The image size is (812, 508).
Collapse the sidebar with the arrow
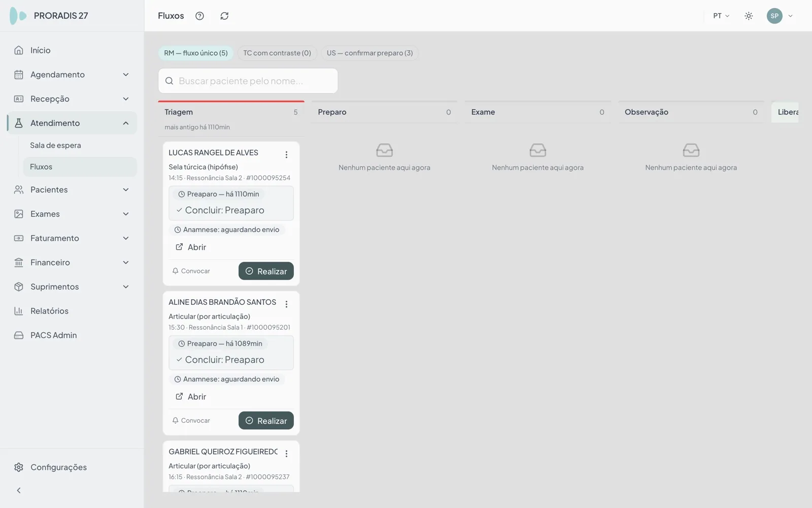point(19,490)
